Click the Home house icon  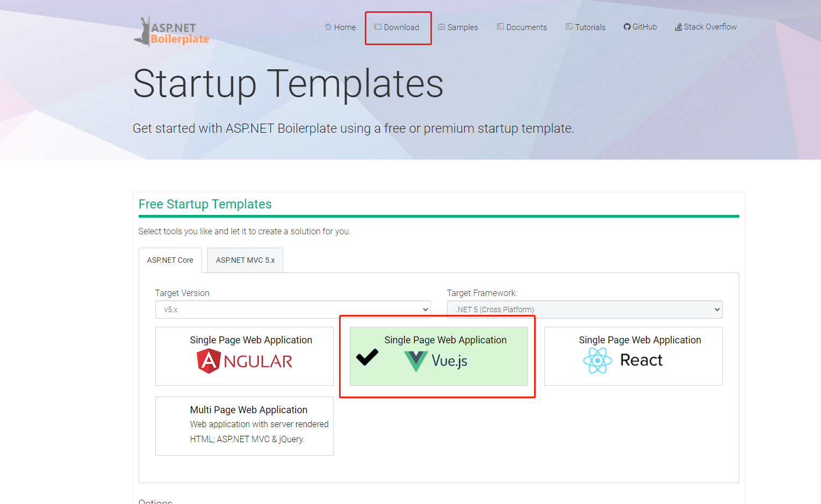pyautogui.click(x=328, y=27)
